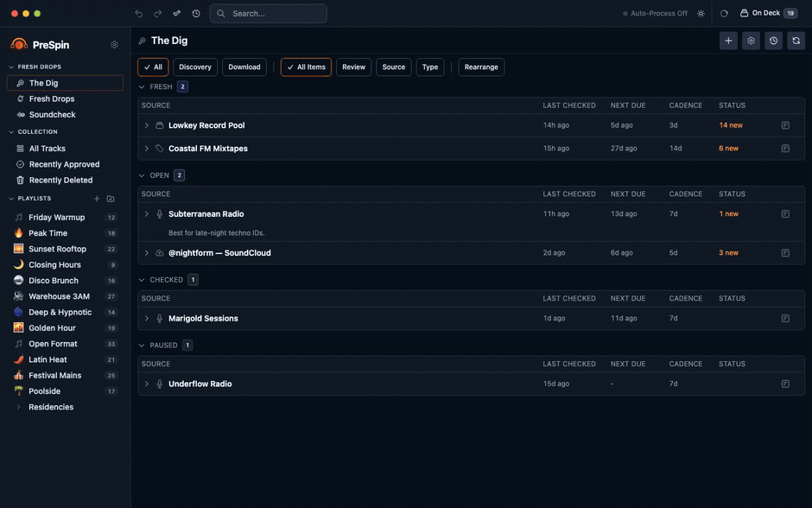The height and width of the screenshot is (508, 812).
Task: Expand the Residencies playlist folder
Action: click(19, 407)
